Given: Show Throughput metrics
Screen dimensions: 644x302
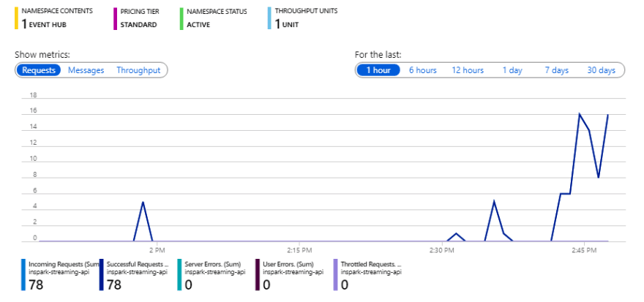Looking at the screenshot, I should (138, 70).
